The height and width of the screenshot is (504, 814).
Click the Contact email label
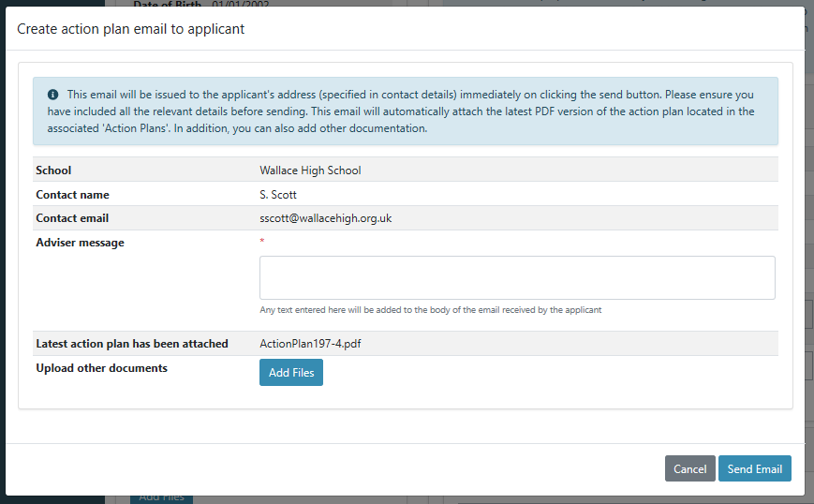[72, 218]
